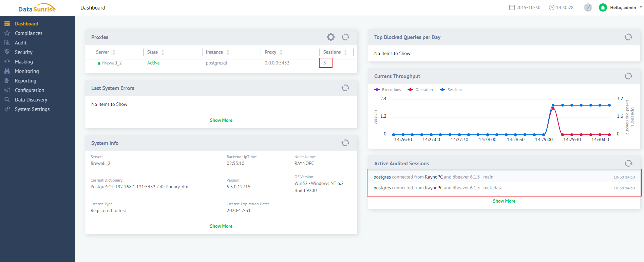Viewport: 644px width, 262px height.
Task: Sort proxies by Sessions column
Action: (332, 52)
